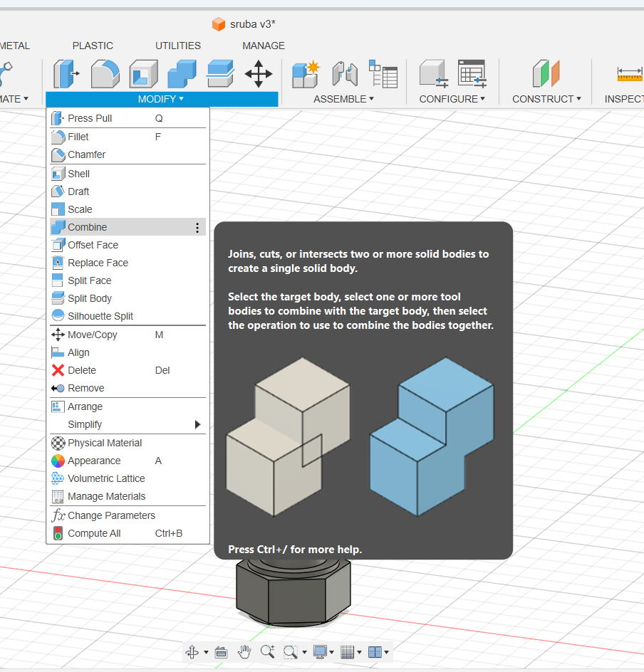Click the Display Settings monitor icon
Screen dimensions: 644x672
(x=320, y=652)
